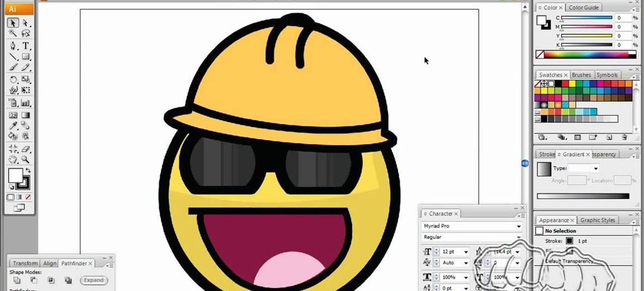The width and height of the screenshot is (644, 291).
Task: Select the Selection tool (black arrow)
Action: 14,23
